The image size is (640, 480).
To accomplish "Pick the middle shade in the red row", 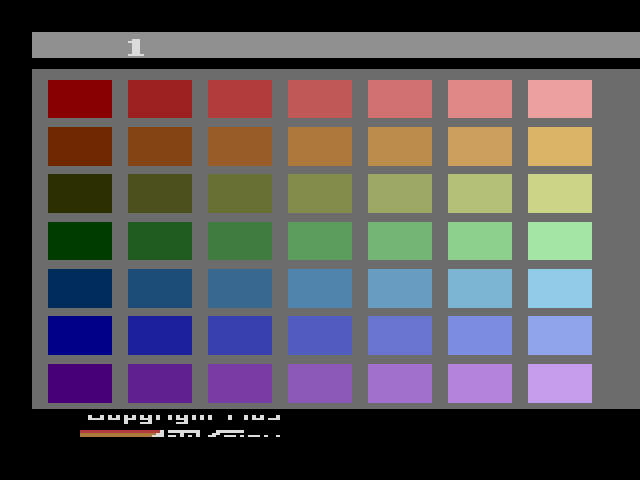I will pyautogui.click(x=320, y=99).
